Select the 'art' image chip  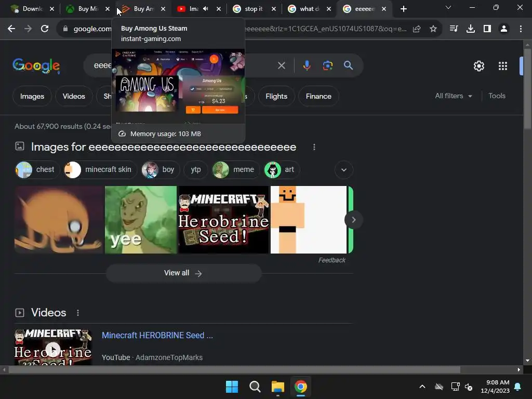click(282, 170)
